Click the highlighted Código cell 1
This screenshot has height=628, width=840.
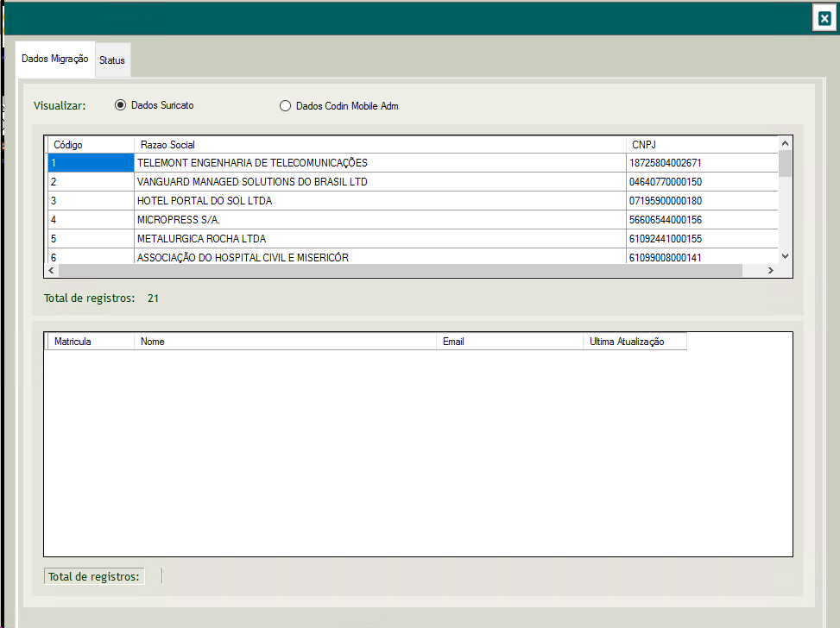point(91,163)
